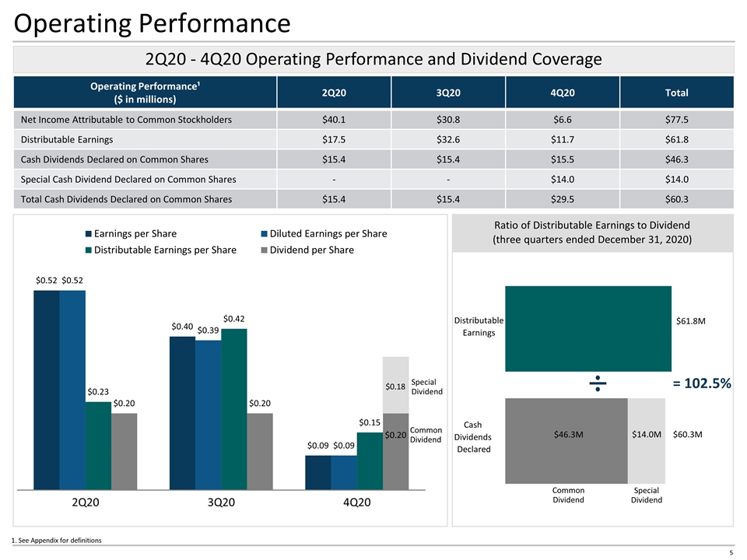Click the Total table column header
The height and width of the screenshot is (560, 747).
677,93
